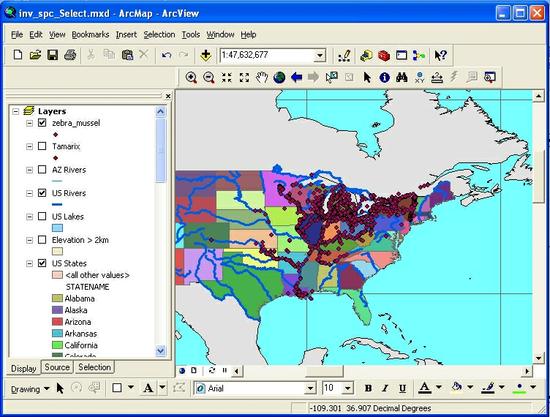Print the current map
This screenshot has height=417, width=550.
pos(70,55)
